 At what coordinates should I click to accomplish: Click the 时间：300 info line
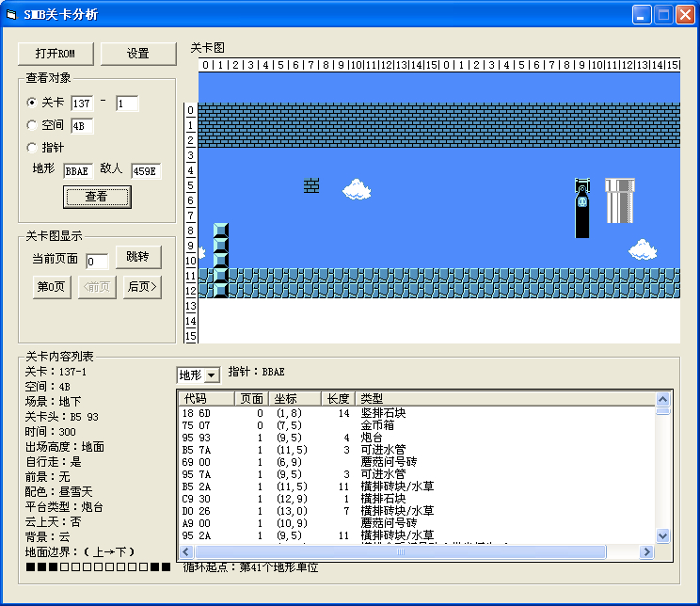coord(51,432)
